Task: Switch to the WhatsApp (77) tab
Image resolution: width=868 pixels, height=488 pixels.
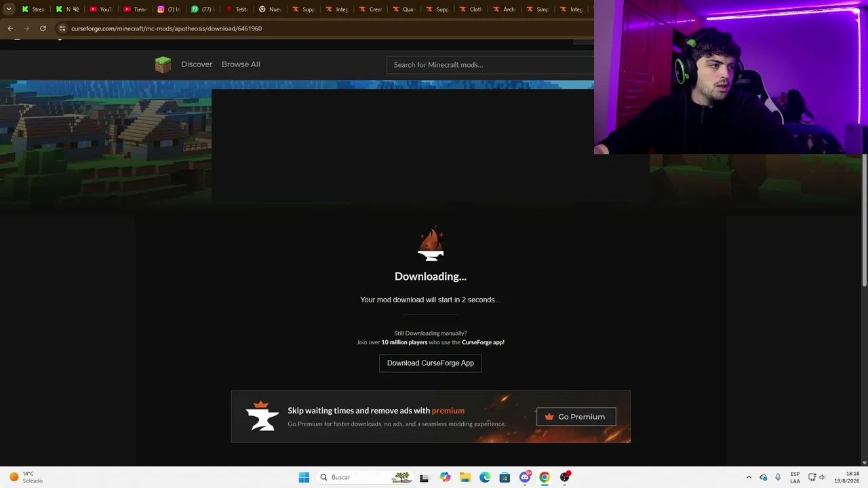Action: [203, 9]
